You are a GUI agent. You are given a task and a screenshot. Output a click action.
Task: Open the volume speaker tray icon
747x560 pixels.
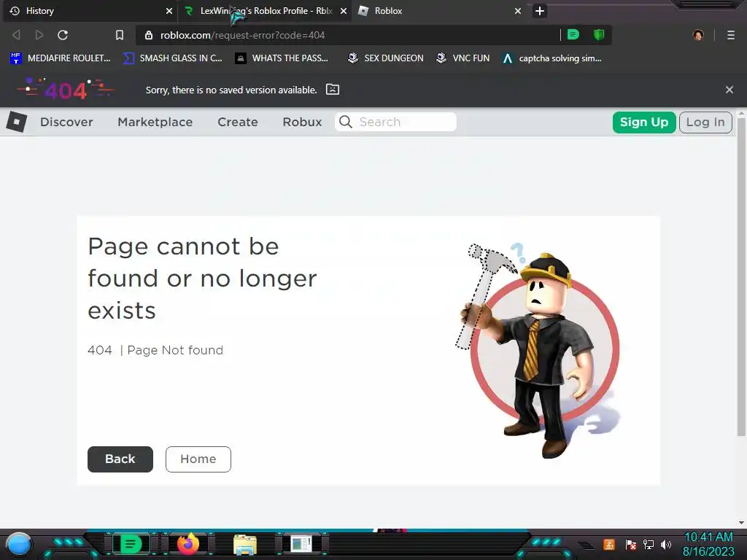[x=666, y=544]
